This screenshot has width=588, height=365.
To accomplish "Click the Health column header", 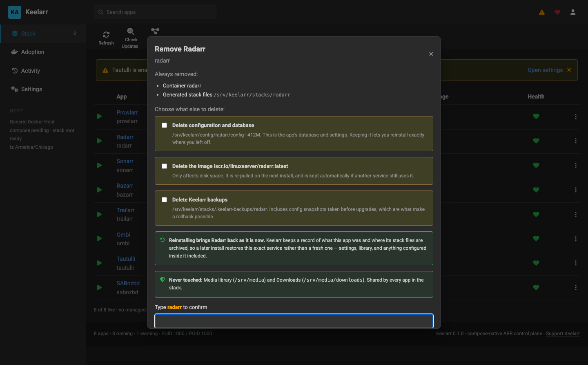I will 536,96.
